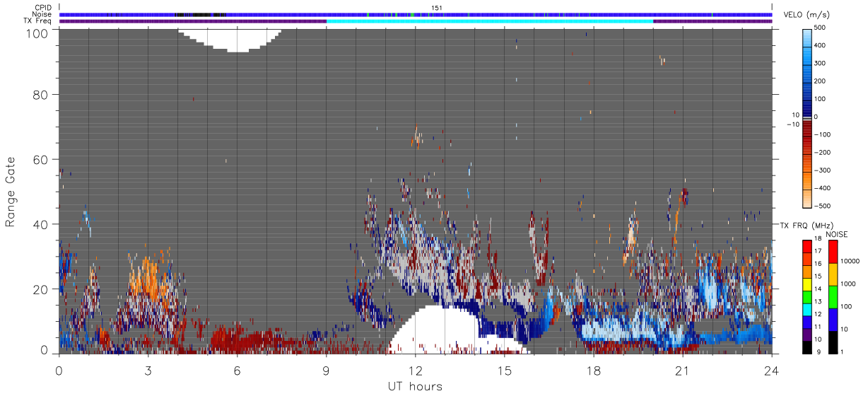
Task: Click the green 13–14 MHz frequency swatch
Action: pos(807,297)
